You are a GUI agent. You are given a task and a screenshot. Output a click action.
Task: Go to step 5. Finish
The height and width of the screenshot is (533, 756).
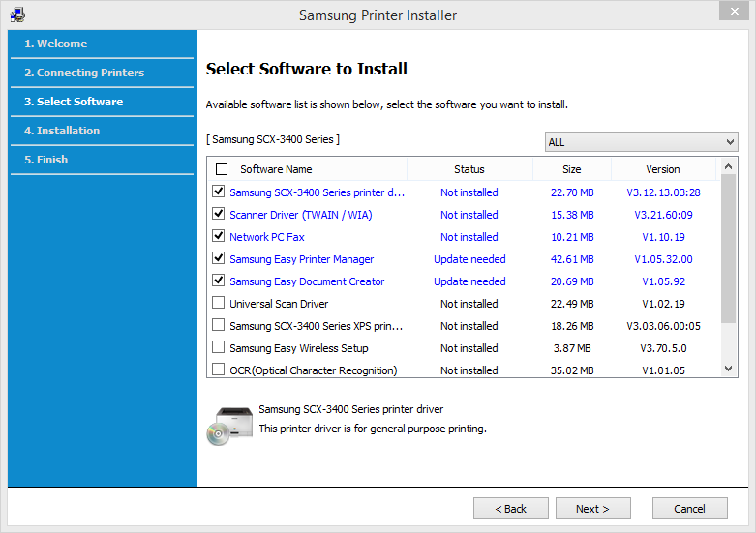coord(46,159)
